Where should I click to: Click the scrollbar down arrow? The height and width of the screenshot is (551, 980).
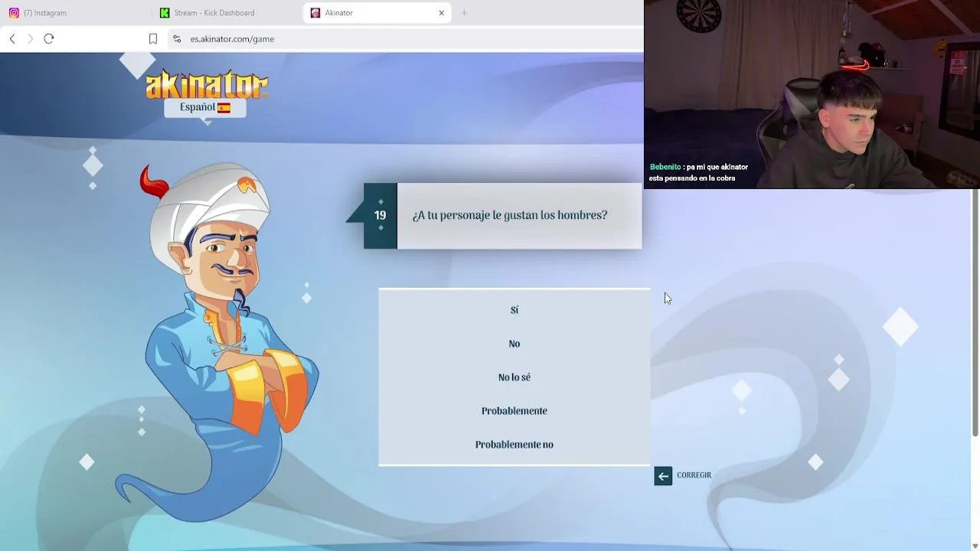pos(975,545)
